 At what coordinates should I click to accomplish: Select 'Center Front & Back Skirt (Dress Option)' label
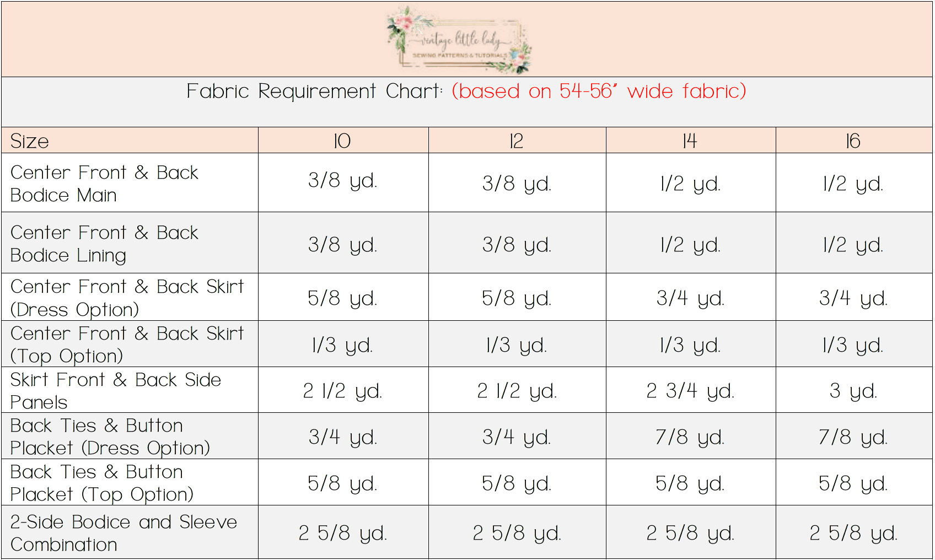click(127, 298)
